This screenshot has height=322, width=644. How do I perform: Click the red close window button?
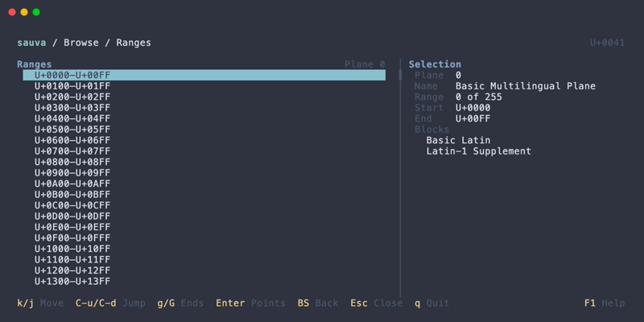click(x=12, y=12)
